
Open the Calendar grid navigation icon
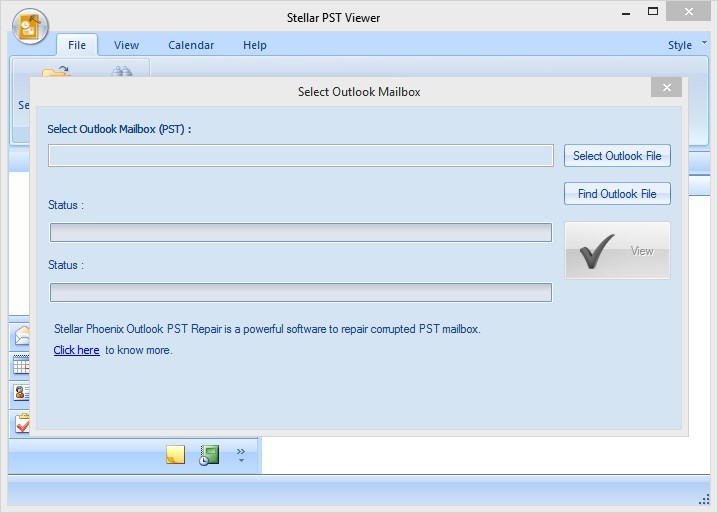click(x=21, y=365)
